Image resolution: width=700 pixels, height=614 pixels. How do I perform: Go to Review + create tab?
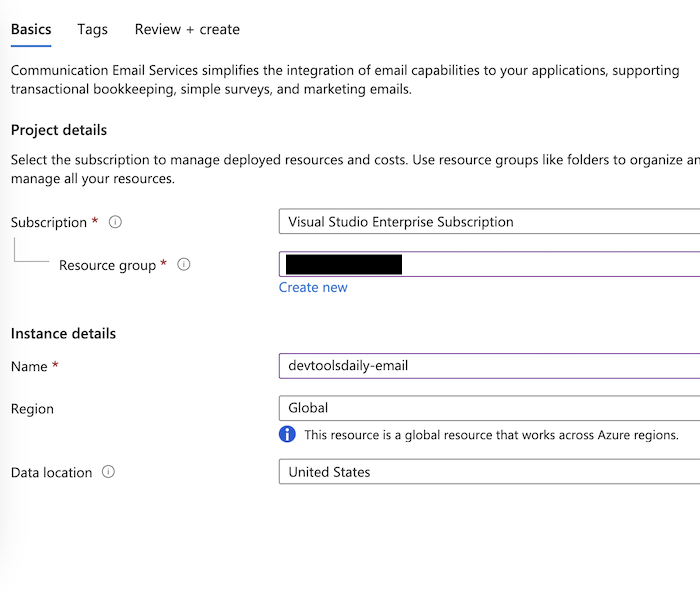click(187, 29)
